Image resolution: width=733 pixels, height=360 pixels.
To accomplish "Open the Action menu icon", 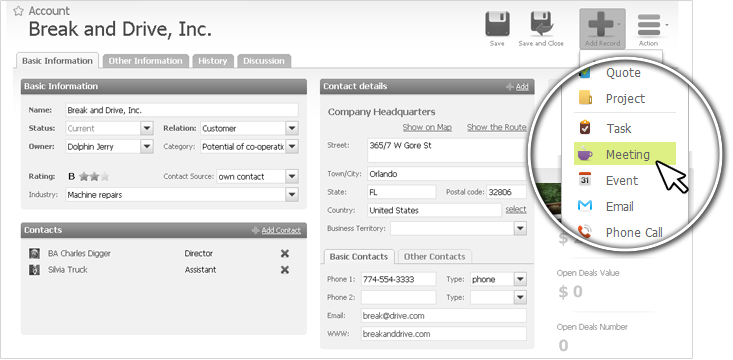I will point(649,25).
